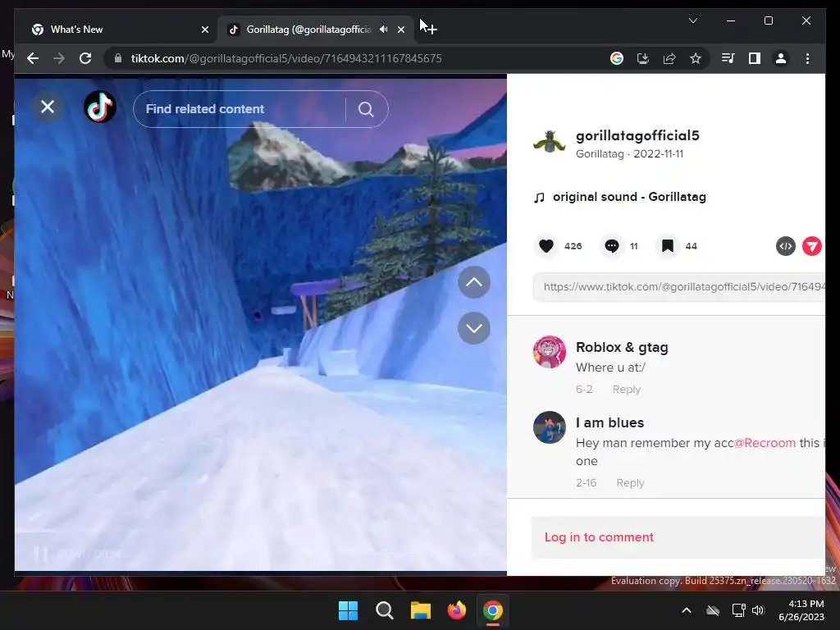Click the video link URL field
Viewport: 840px width, 630px height.
point(678,286)
